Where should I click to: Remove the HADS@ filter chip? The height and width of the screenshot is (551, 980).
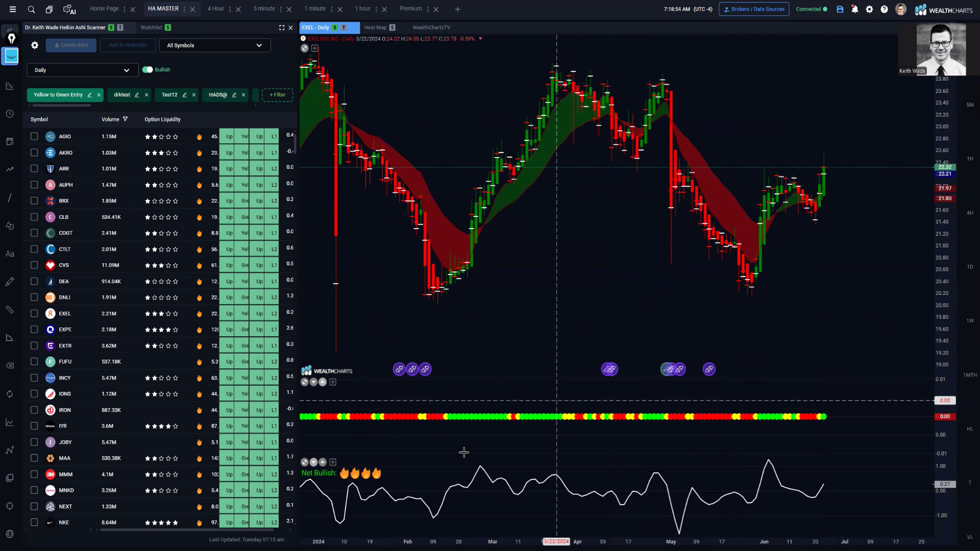243,95
